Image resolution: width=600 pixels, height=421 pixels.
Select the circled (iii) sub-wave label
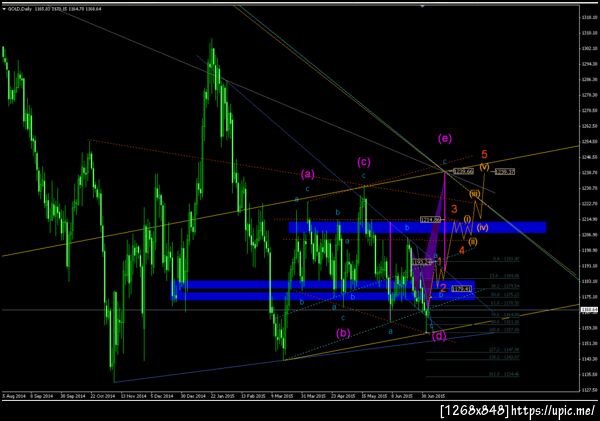pos(474,194)
